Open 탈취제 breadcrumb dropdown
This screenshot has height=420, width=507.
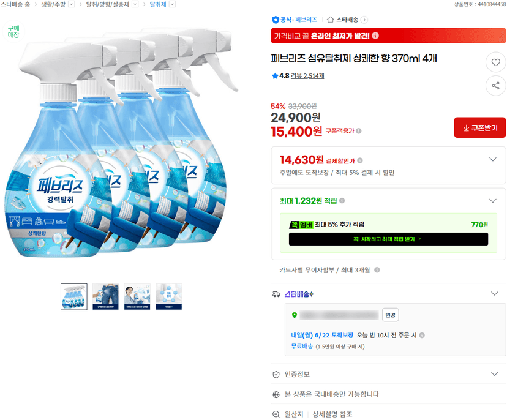coord(172,4)
